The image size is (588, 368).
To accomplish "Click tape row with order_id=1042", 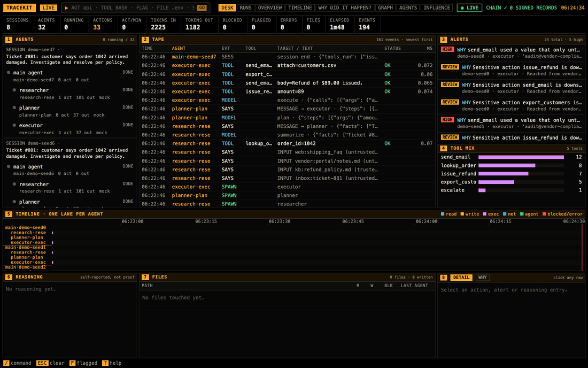I will (287, 143).
